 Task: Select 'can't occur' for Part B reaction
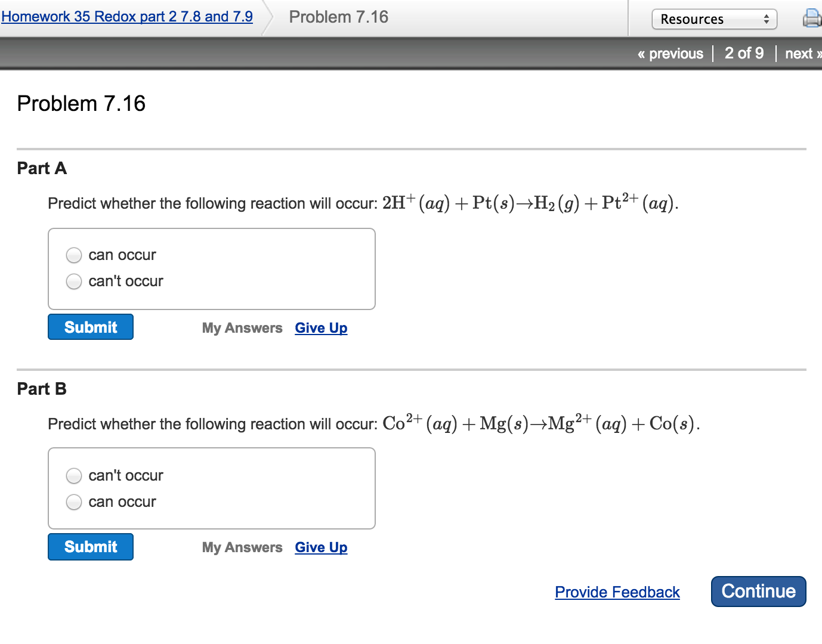coord(73,475)
